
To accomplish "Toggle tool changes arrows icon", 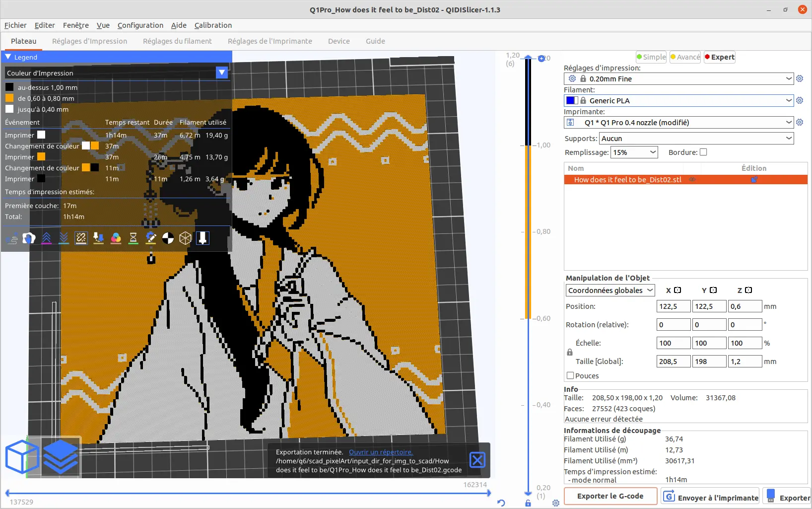I will click(x=99, y=239).
